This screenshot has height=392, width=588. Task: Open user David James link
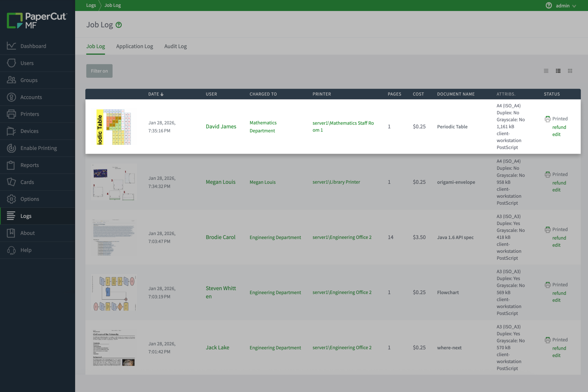pyautogui.click(x=221, y=127)
